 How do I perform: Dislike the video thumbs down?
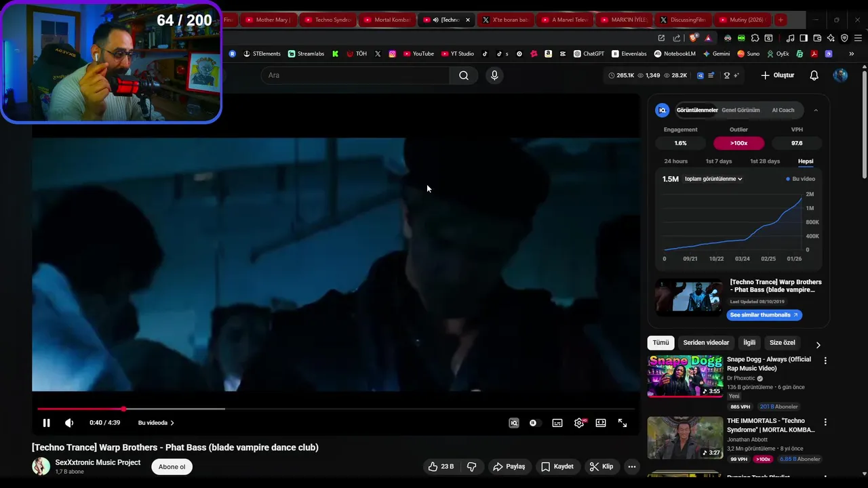point(472,466)
